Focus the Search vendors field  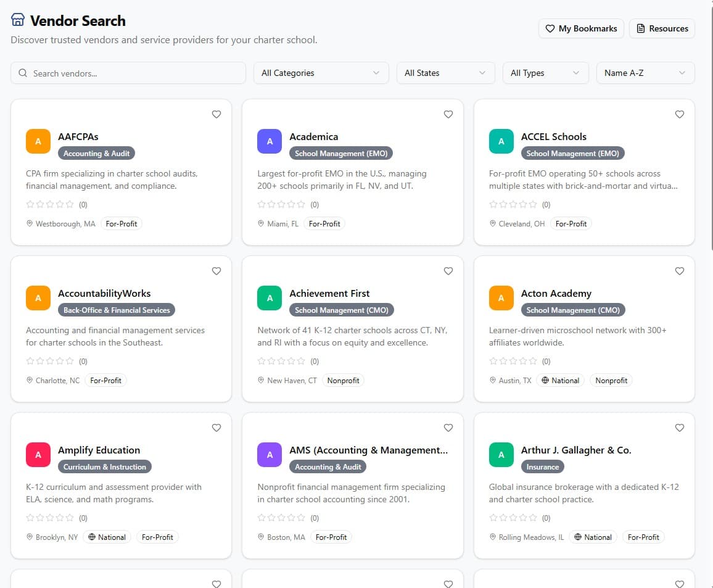point(128,73)
